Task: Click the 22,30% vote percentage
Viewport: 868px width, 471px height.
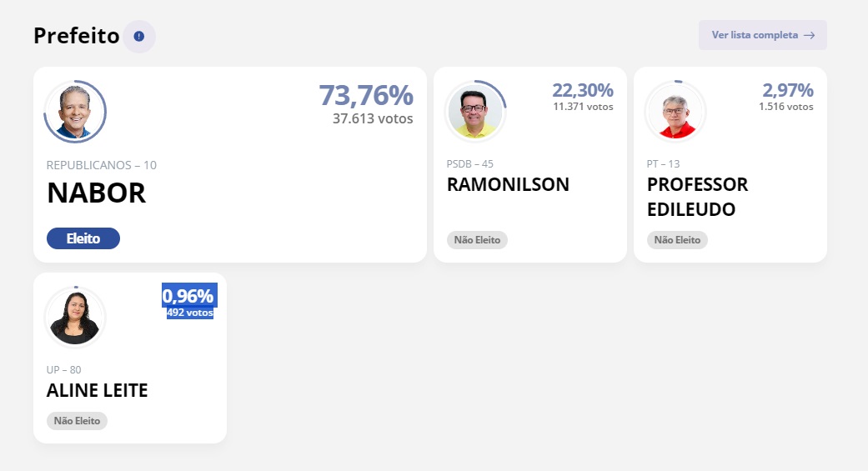Action: coord(582,90)
